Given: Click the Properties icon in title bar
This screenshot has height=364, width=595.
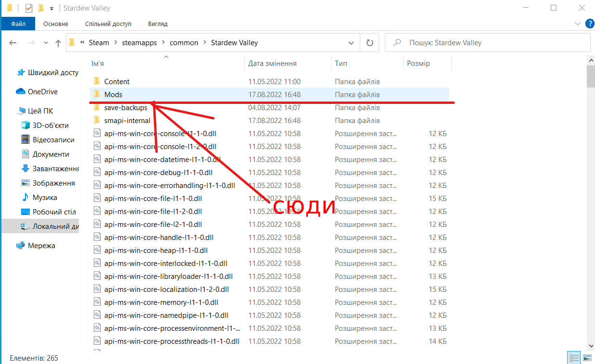Looking at the screenshot, I should 28,8.
